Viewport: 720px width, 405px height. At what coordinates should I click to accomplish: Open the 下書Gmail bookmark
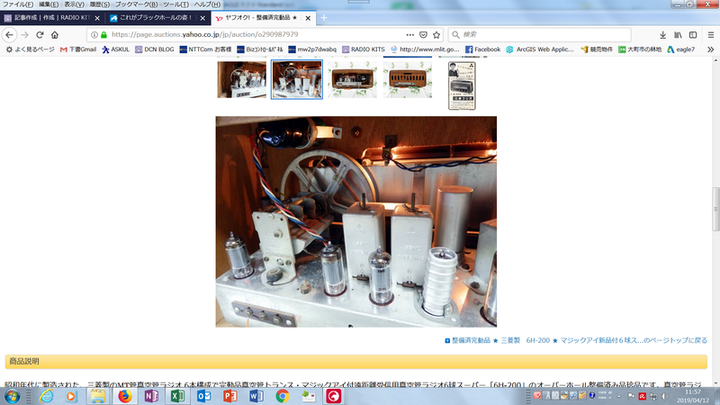[78, 49]
